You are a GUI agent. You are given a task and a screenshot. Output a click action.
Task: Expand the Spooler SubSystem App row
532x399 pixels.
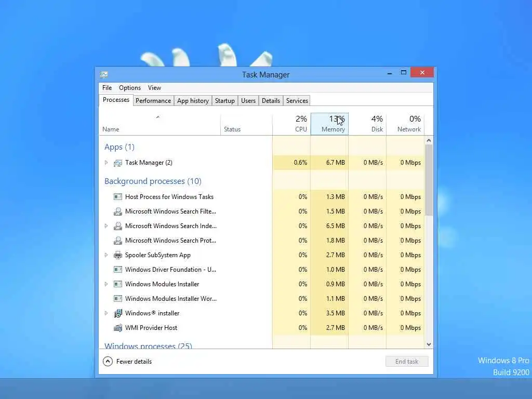[x=106, y=255]
